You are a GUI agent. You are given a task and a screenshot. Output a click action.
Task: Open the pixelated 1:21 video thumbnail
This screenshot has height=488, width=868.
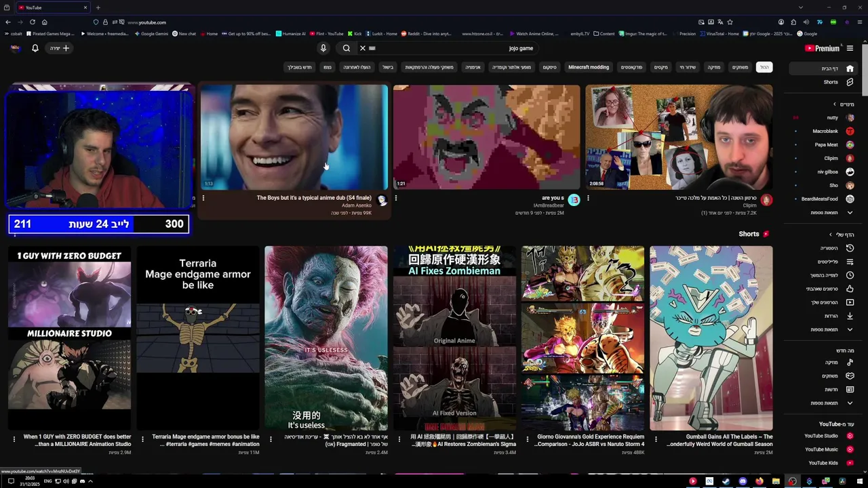(x=487, y=137)
